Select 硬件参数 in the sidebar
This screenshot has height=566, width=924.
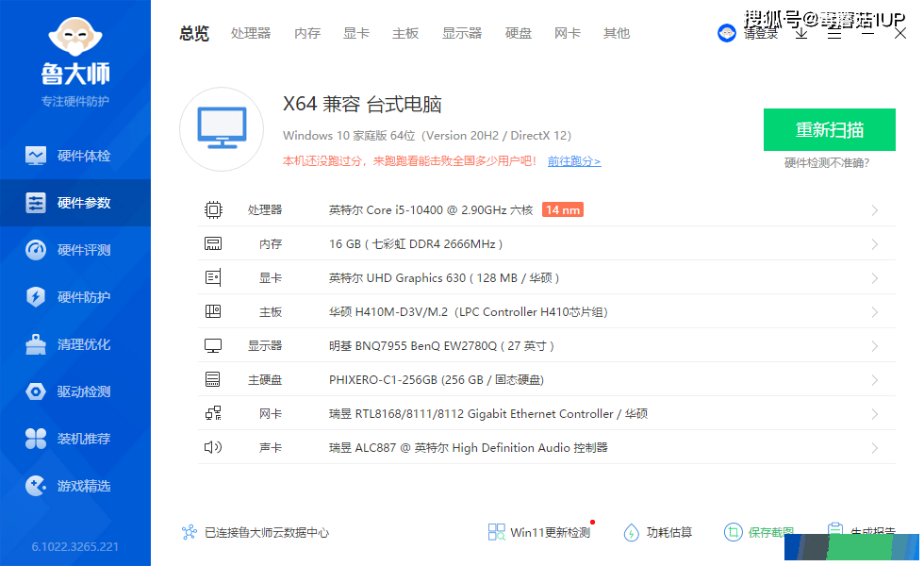tap(75, 203)
